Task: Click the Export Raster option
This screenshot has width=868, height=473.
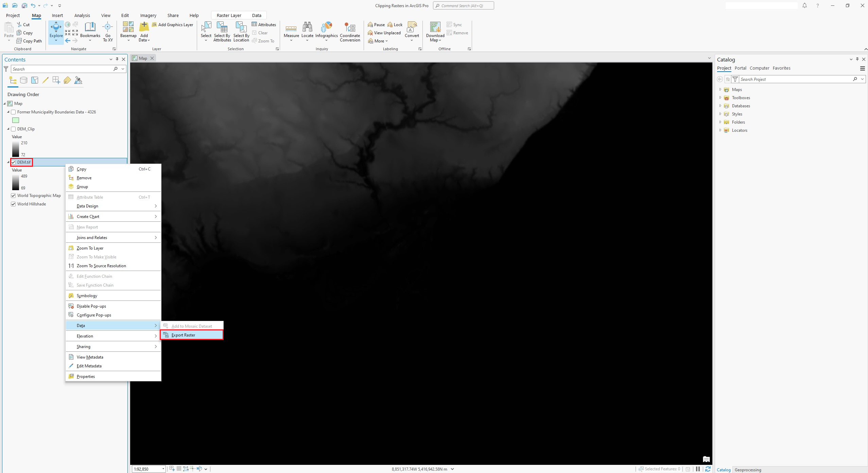Action: coord(183,335)
